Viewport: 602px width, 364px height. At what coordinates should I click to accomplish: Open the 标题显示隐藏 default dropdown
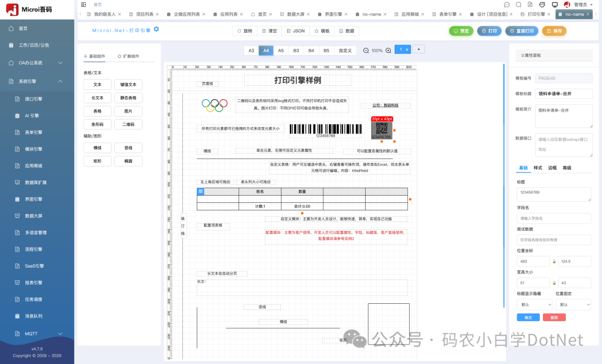coord(534,304)
